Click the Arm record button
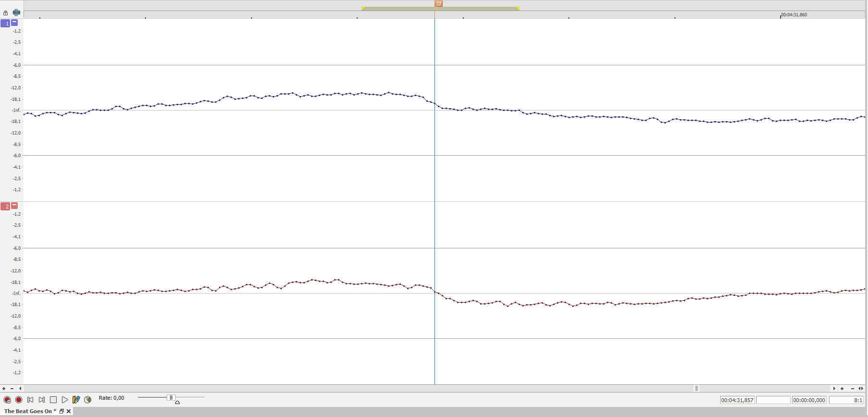The height and width of the screenshot is (417, 868). (7, 400)
